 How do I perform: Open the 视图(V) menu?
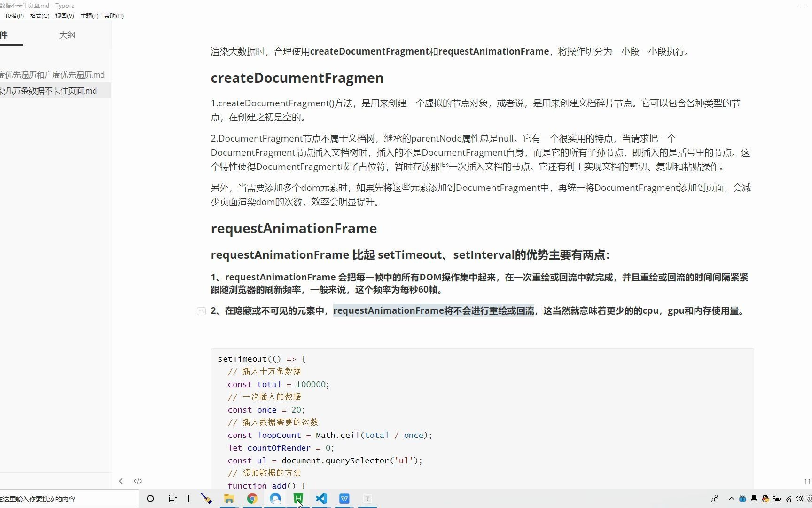pyautogui.click(x=64, y=16)
